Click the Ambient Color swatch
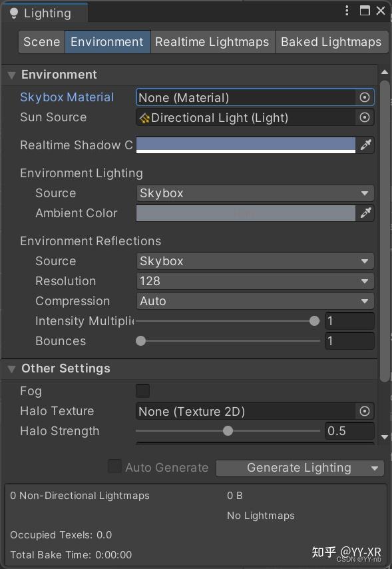 click(x=246, y=214)
